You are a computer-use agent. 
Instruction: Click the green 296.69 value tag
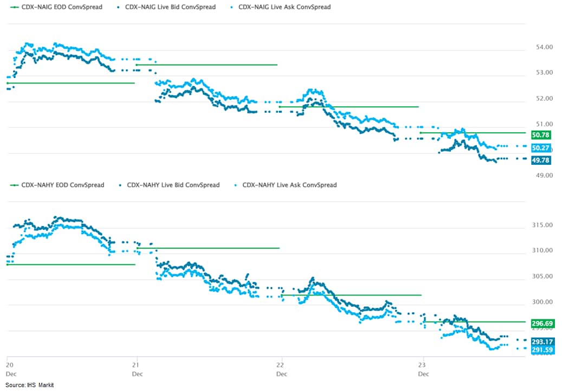(542, 324)
